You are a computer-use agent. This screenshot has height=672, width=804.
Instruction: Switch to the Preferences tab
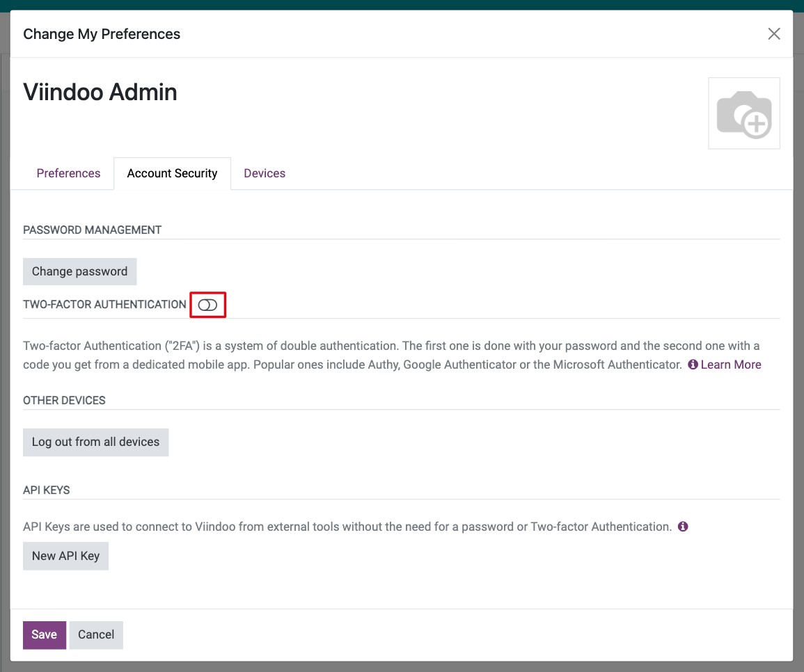68,173
